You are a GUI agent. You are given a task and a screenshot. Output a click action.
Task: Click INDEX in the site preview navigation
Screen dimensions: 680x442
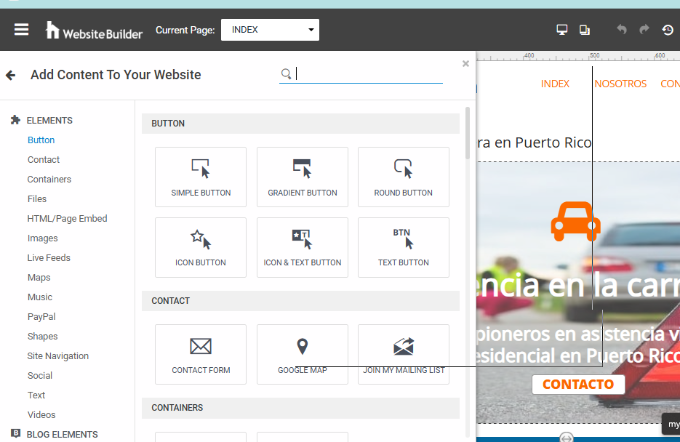(x=555, y=84)
